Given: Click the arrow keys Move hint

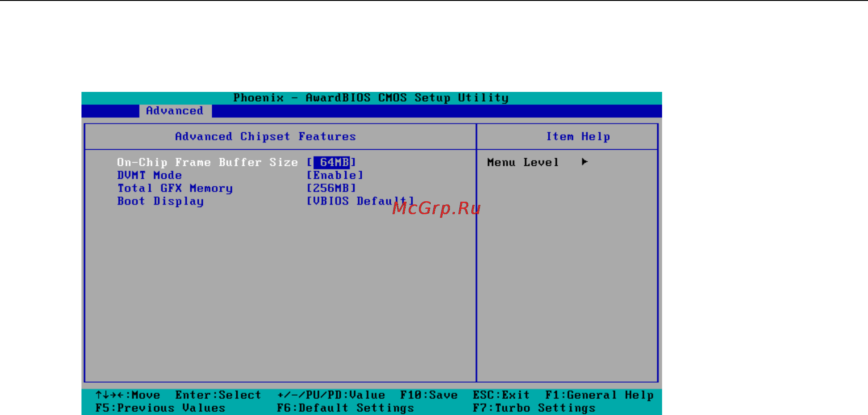Looking at the screenshot, I should 128,395.
